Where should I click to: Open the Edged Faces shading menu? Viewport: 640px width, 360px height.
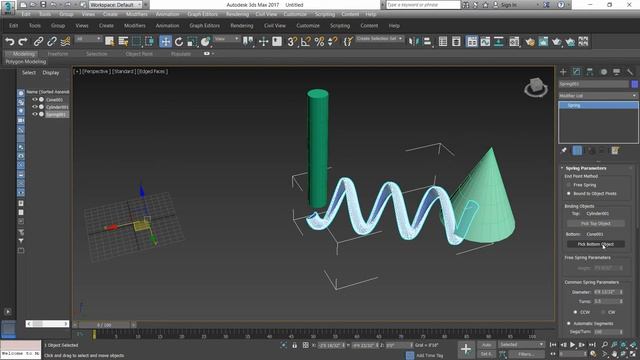pyautogui.click(x=152, y=71)
